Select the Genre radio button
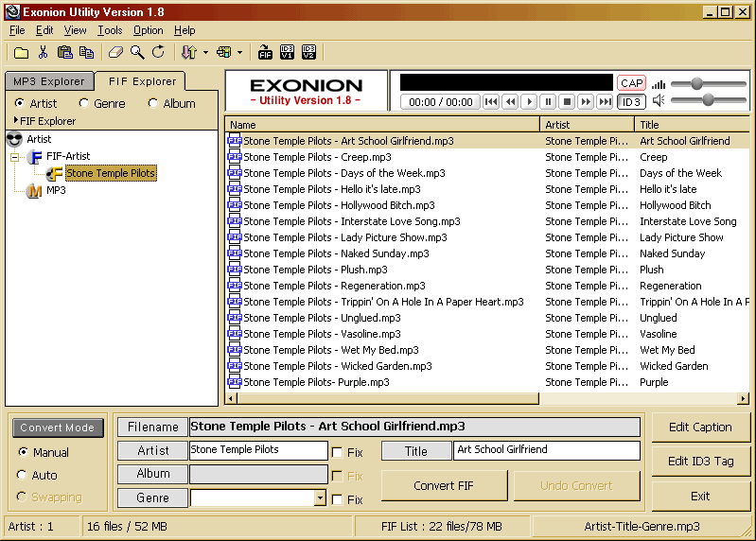The height and width of the screenshot is (541, 756). (84, 103)
